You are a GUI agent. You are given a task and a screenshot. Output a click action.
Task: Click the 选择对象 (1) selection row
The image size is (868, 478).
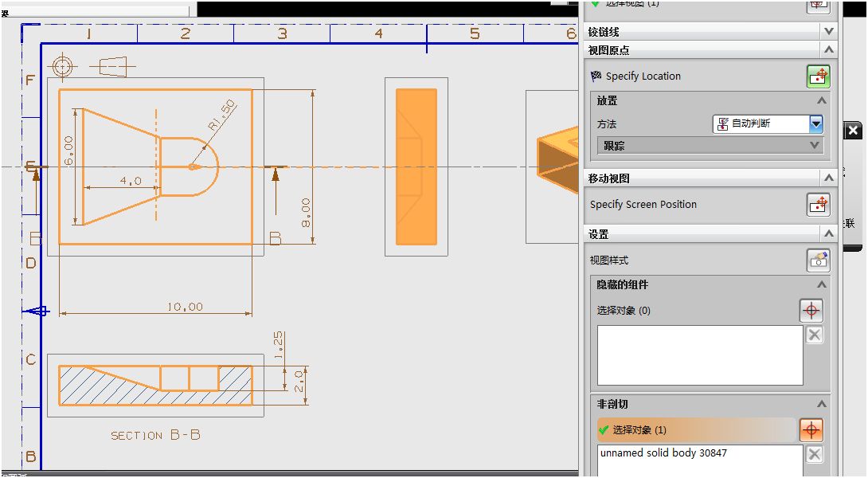pos(697,430)
